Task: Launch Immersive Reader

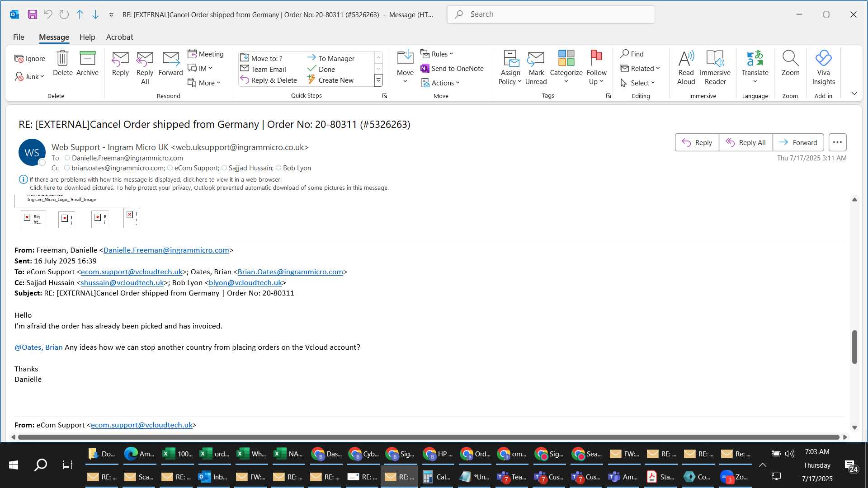Action: (x=715, y=68)
